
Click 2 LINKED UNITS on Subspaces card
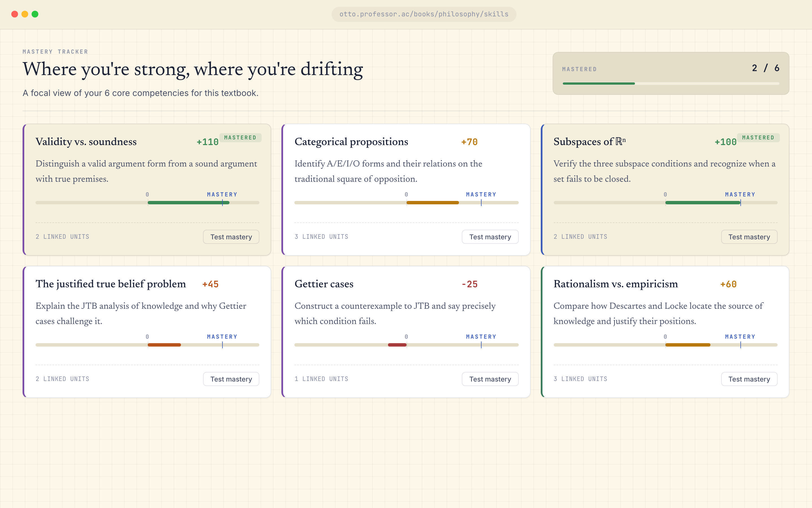coord(581,237)
